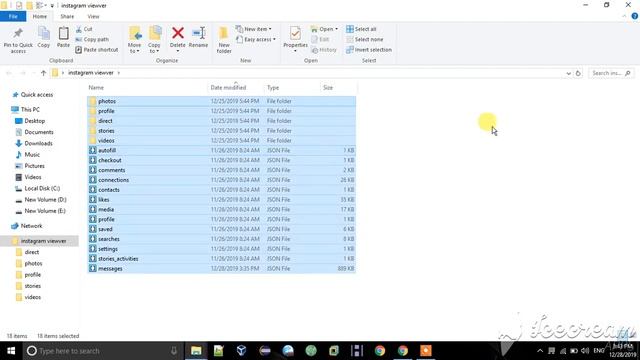
Task: Open Local Disk (C:) in navigation pane
Action: (x=42, y=189)
